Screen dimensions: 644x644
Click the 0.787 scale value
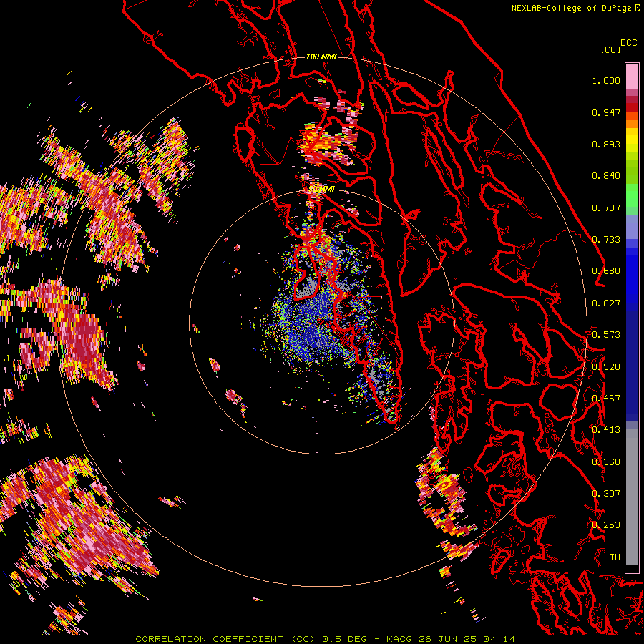606,208
